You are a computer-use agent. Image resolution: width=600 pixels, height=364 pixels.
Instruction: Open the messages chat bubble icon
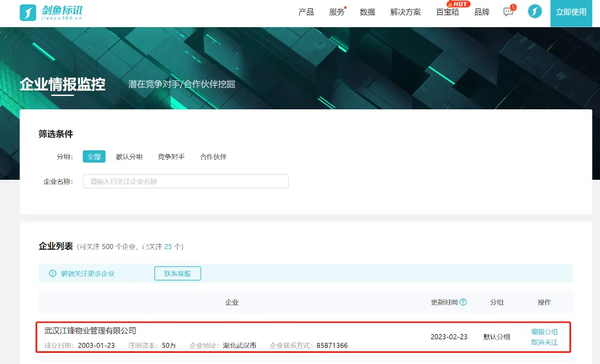(508, 12)
